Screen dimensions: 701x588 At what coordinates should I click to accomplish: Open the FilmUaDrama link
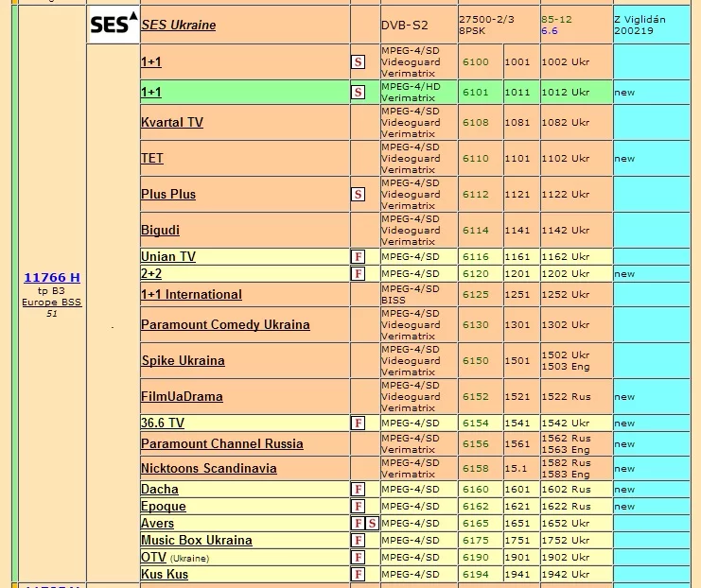point(182,396)
